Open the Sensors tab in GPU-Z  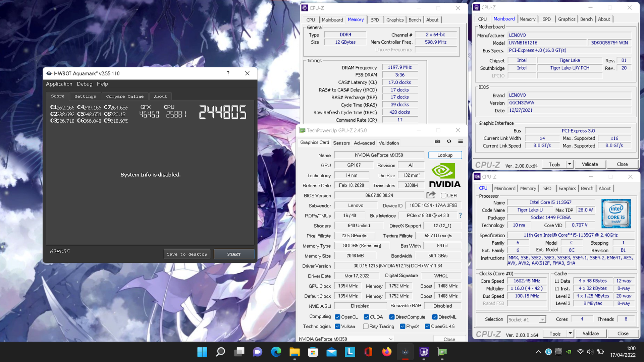pos(341,143)
